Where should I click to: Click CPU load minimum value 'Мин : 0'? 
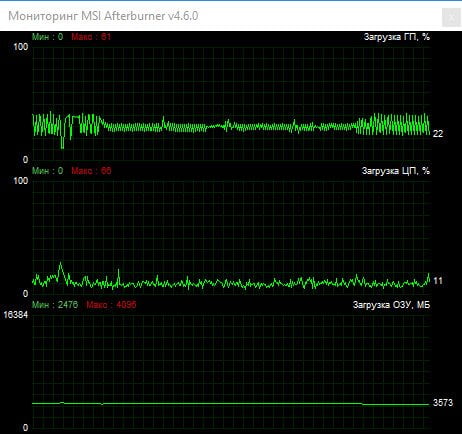47,171
